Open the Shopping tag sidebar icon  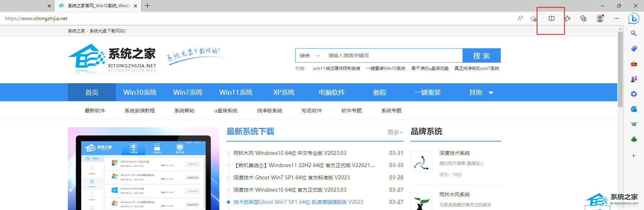coord(634,49)
